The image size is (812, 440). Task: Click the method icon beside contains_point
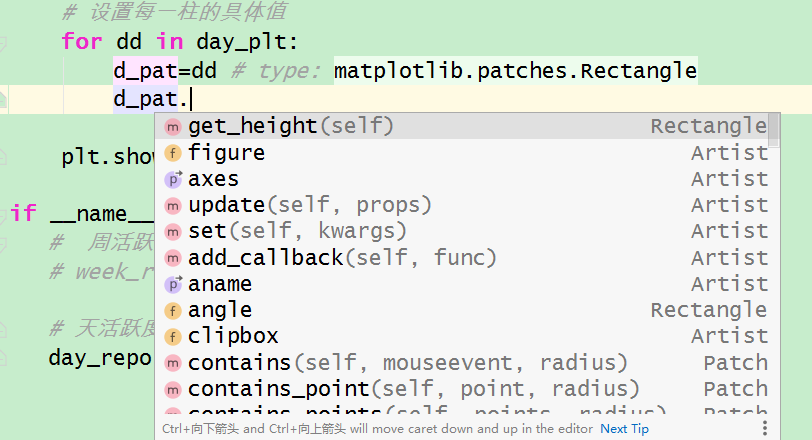click(x=172, y=389)
